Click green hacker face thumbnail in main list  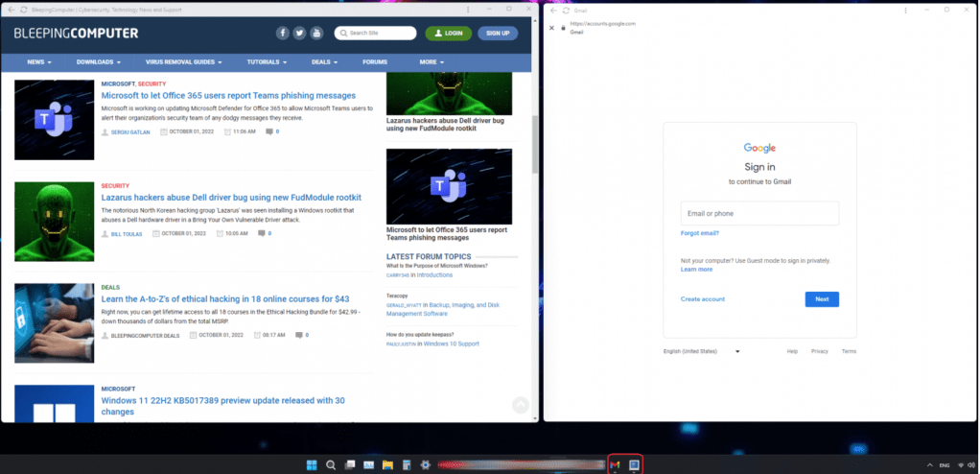(55, 222)
